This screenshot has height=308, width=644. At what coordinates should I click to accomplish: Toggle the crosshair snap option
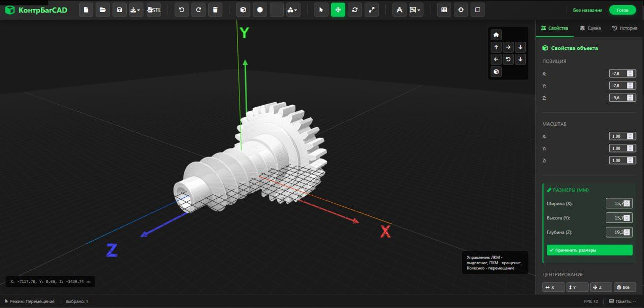coord(460,10)
